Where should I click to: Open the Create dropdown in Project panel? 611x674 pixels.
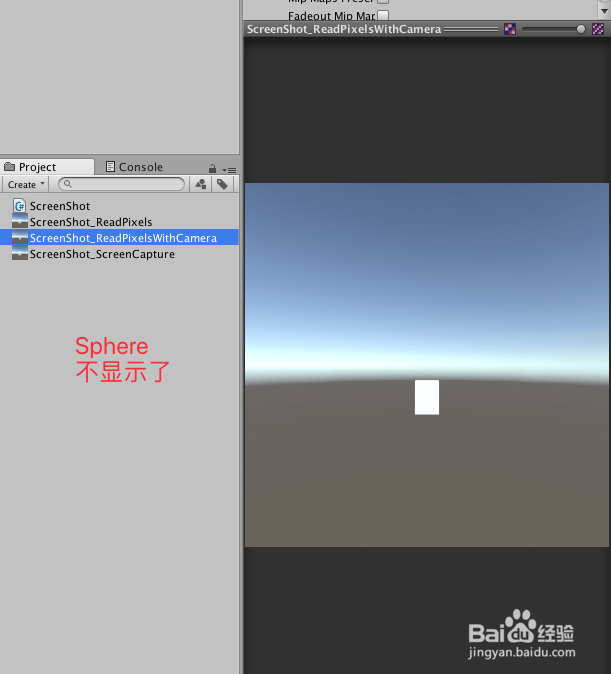pos(26,184)
